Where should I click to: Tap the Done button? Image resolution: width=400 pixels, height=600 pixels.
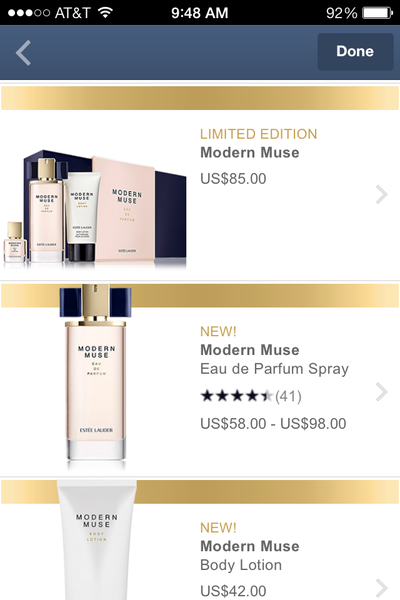pyautogui.click(x=355, y=52)
